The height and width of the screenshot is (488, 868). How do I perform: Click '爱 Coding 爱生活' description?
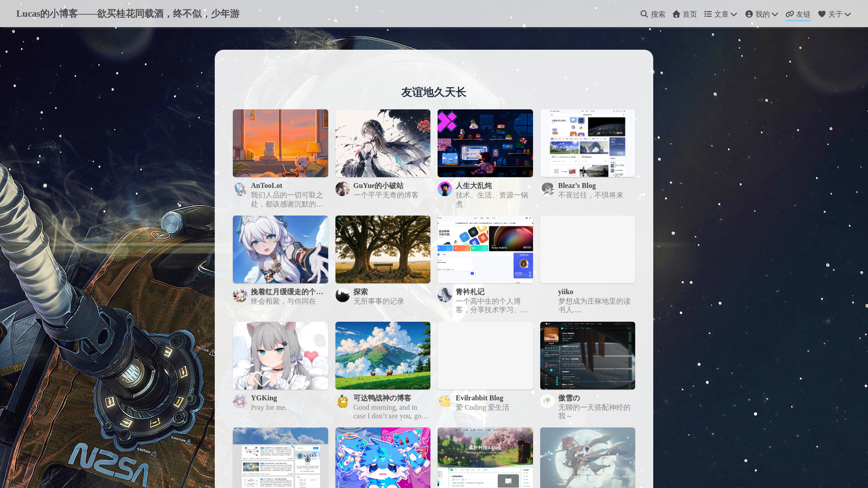pos(482,408)
